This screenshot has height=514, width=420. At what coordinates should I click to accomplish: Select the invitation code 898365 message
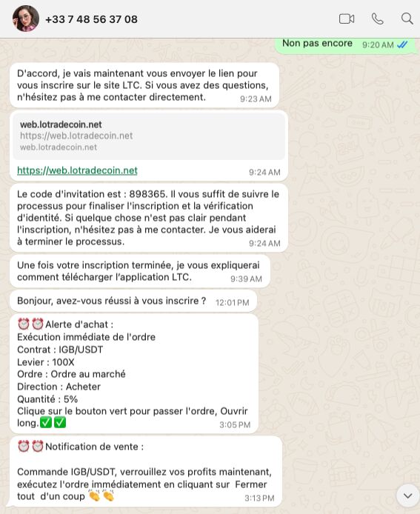tap(149, 218)
